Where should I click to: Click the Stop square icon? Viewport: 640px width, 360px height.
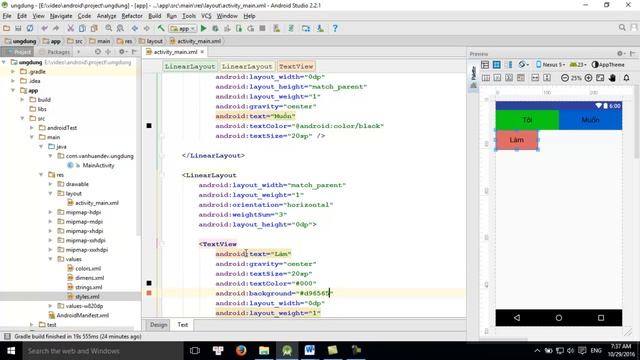[262, 29]
